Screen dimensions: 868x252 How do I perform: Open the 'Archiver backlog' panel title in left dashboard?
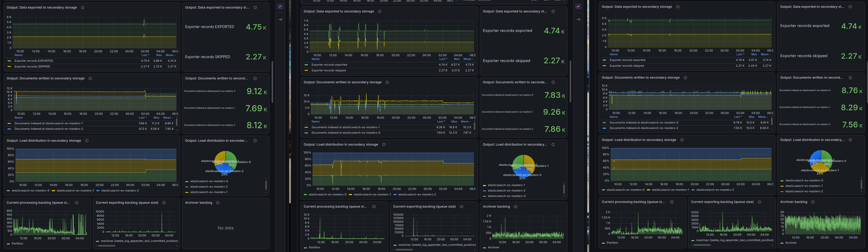click(x=199, y=202)
